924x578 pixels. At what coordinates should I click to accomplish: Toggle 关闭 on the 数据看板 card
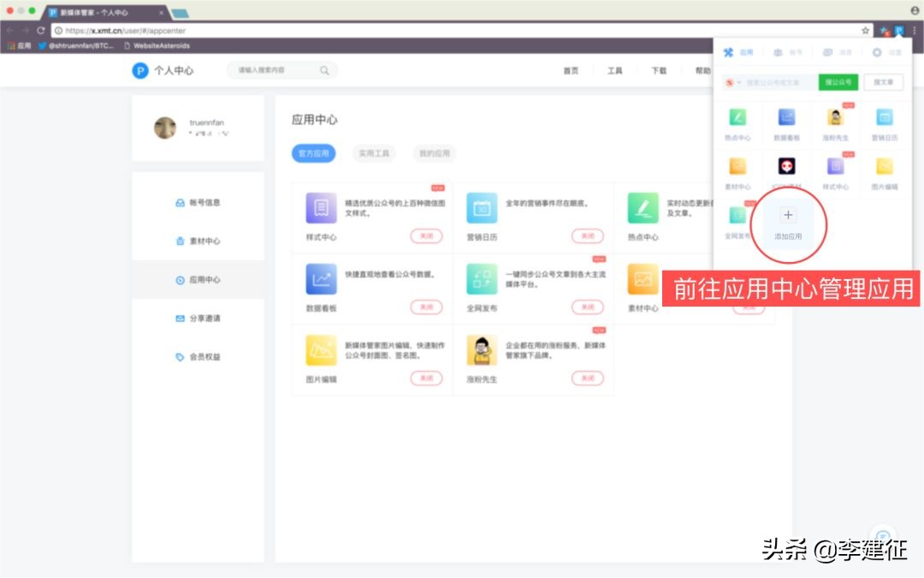[426, 307]
